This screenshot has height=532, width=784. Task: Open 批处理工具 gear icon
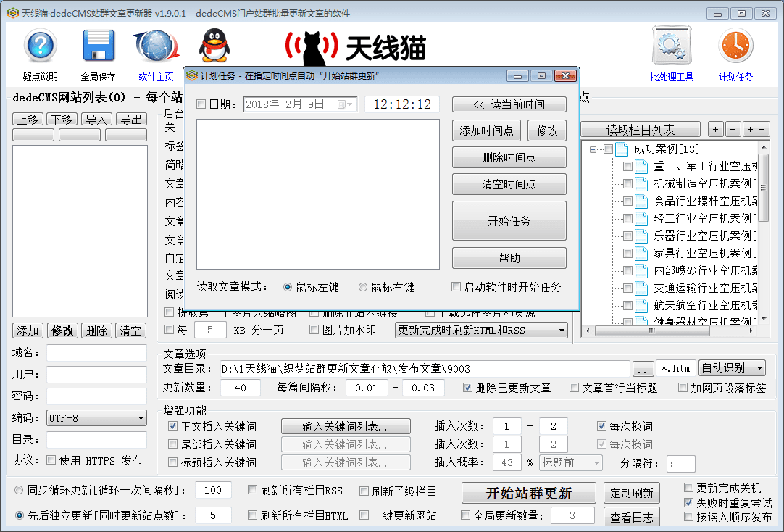tap(672, 46)
